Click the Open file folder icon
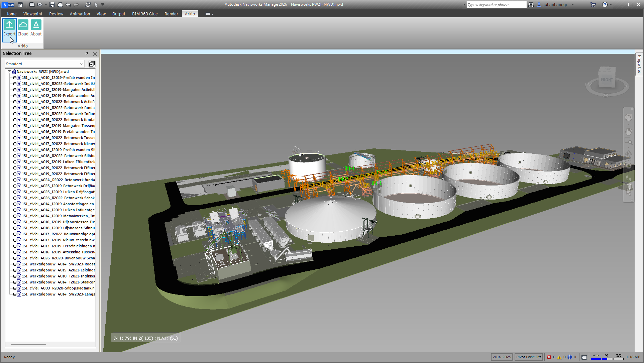The image size is (644, 363). click(40, 5)
